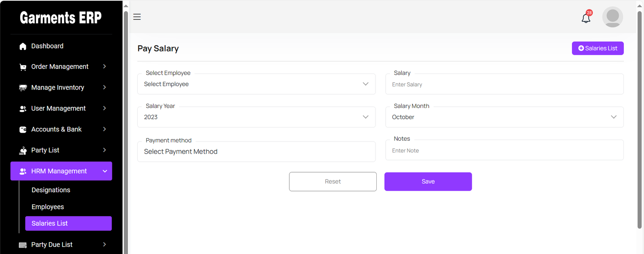Toggle the hamburger sidebar menu icon

click(x=137, y=17)
